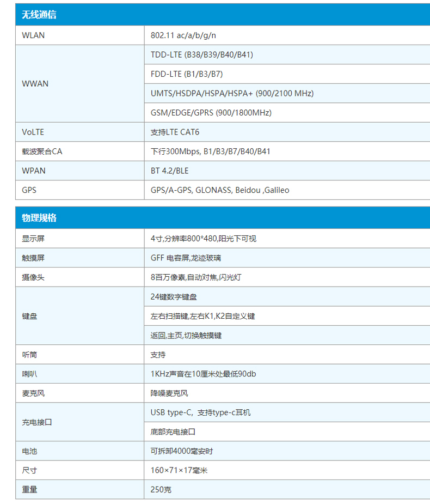Click the TDD-LTE bands cell

[201, 54]
